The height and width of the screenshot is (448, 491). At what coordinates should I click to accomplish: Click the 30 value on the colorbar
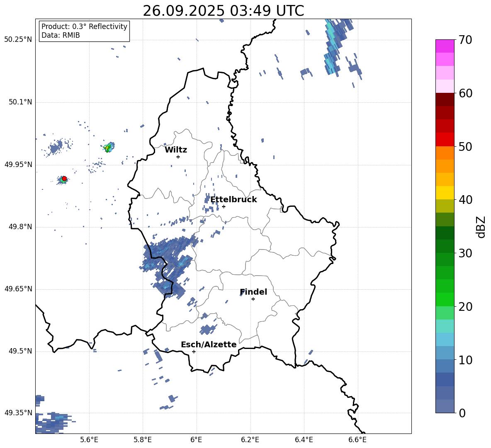(465, 253)
